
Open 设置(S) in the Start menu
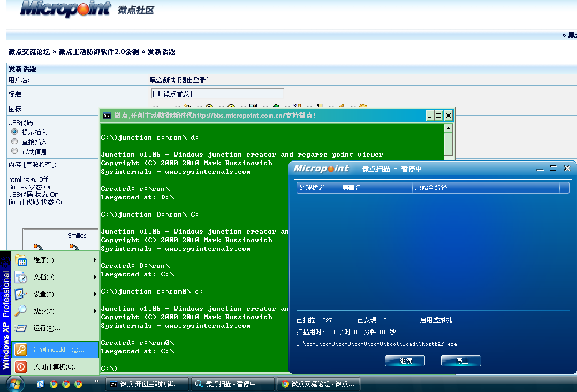(55, 294)
